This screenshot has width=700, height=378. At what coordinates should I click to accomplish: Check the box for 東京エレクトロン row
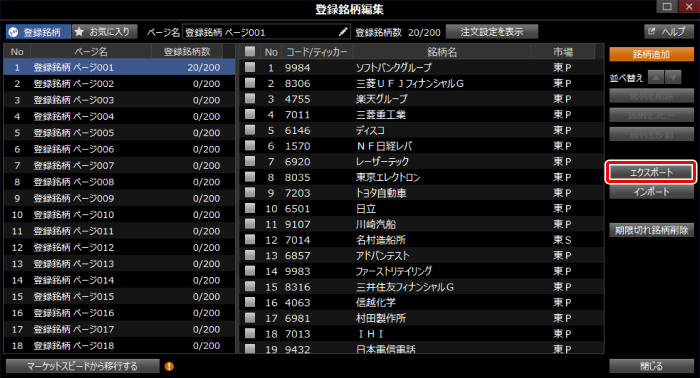(250, 177)
